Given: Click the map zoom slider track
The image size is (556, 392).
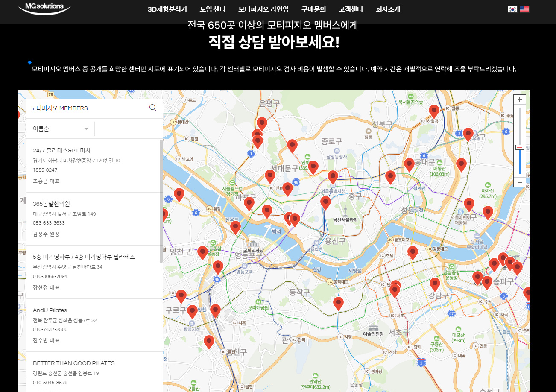Looking at the screenshot, I should pos(520,141).
